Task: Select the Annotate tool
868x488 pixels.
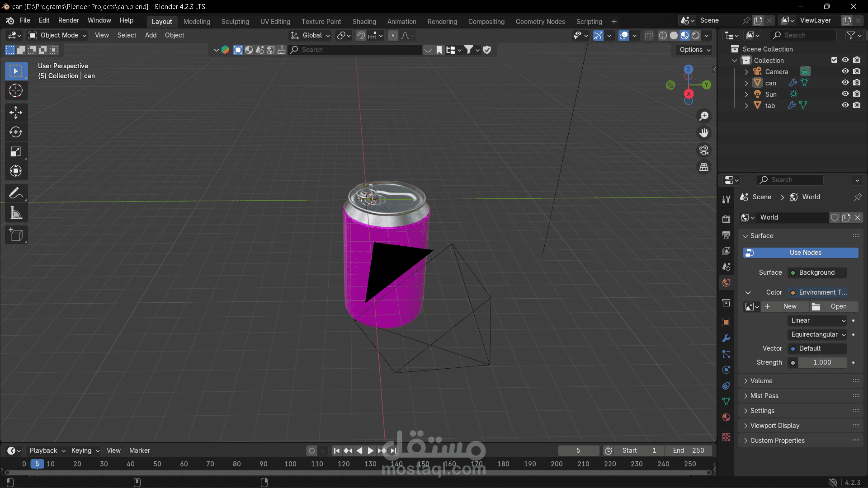Action: click(16, 193)
